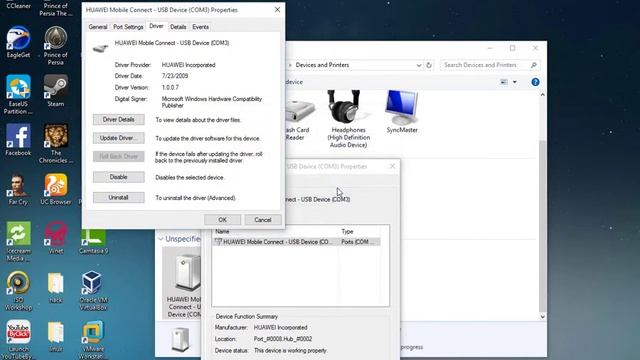Click Cancel in the driver properties
Viewport: 640px width, 360px height.
tap(263, 220)
